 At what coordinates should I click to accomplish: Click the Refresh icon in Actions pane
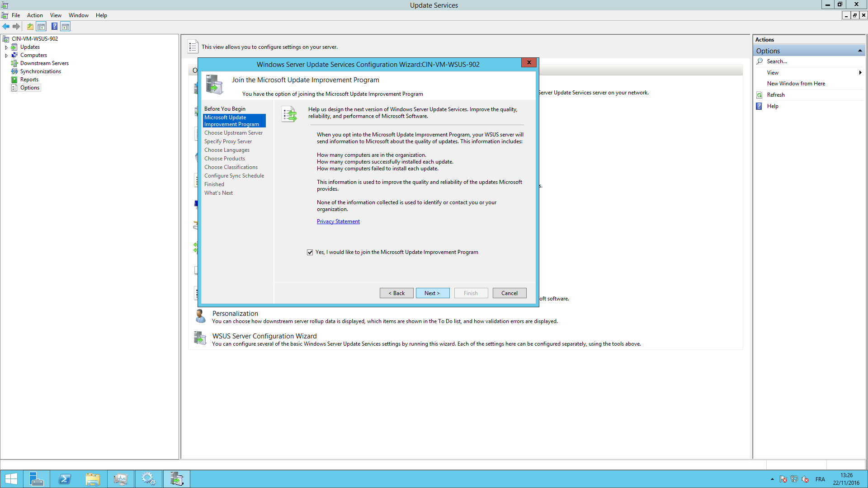pyautogui.click(x=759, y=95)
